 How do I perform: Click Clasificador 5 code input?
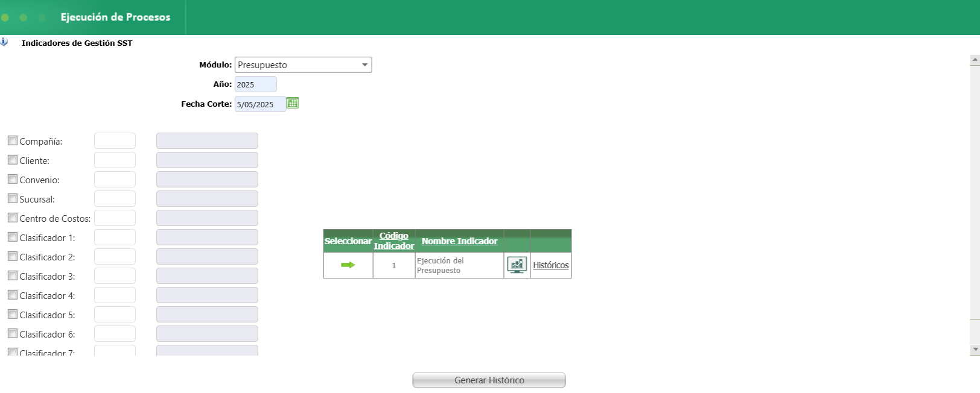pos(115,314)
